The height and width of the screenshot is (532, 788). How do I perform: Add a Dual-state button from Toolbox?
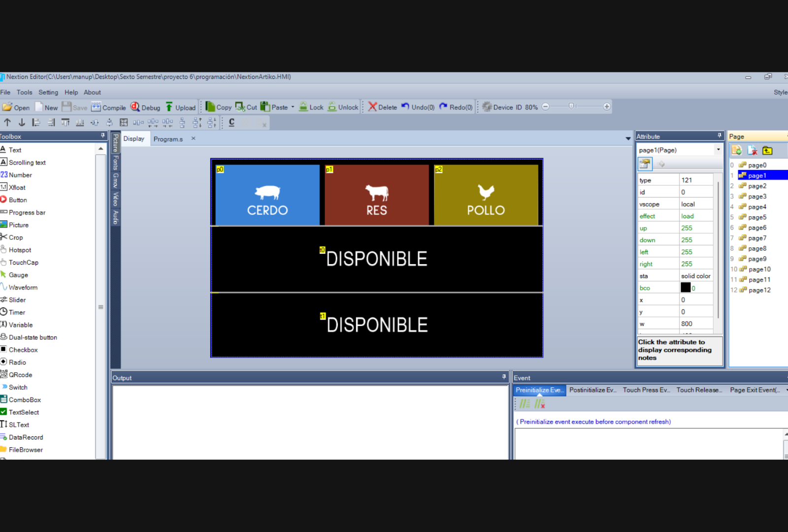(29, 337)
